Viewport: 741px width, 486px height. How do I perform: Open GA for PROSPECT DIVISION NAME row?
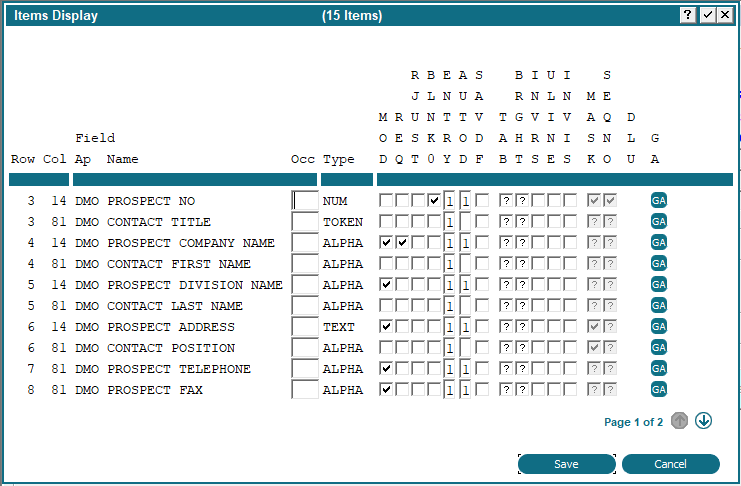click(658, 284)
